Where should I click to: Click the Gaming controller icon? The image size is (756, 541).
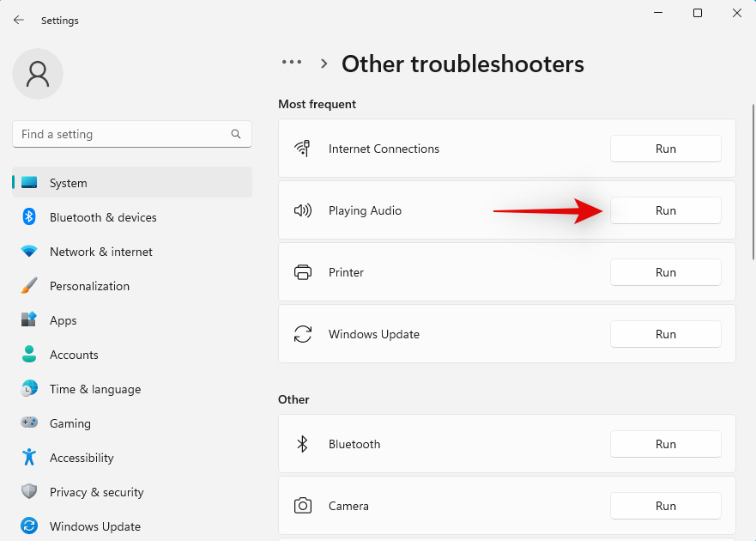(29, 422)
